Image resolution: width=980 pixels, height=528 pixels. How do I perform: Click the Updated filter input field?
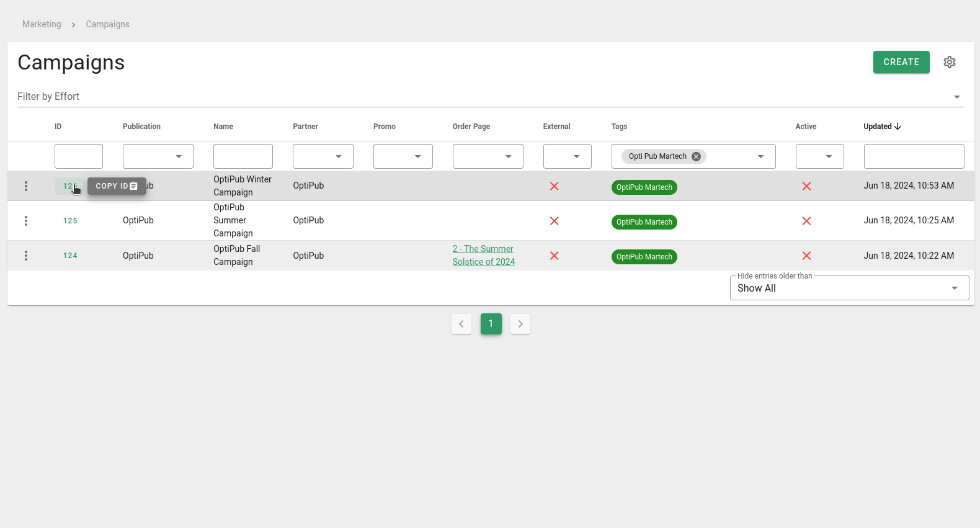click(x=914, y=156)
